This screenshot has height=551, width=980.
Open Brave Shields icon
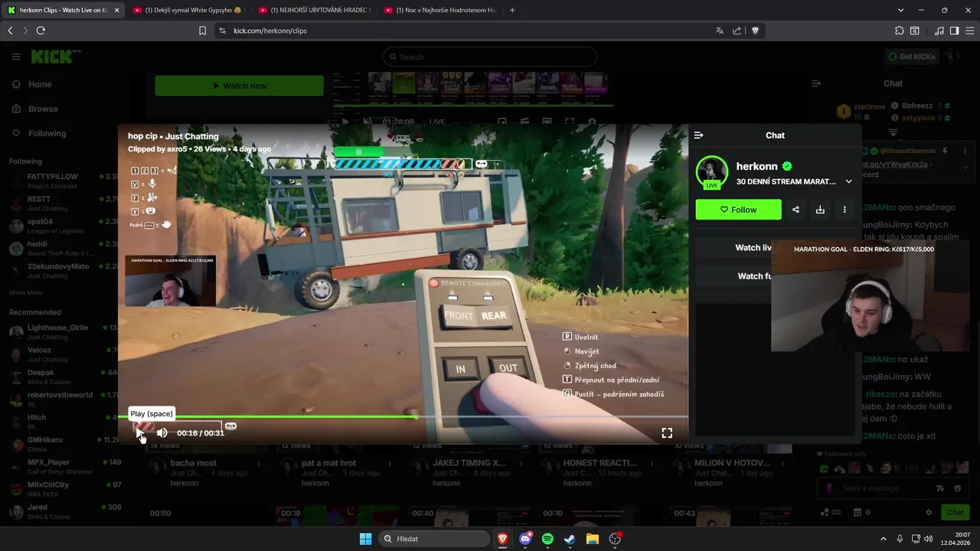[755, 31]
